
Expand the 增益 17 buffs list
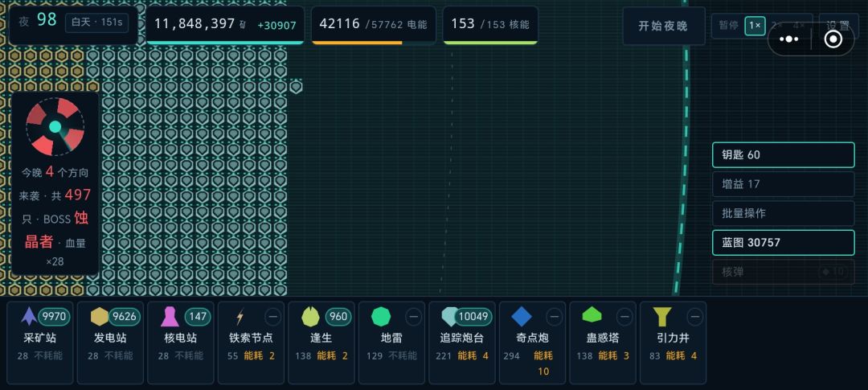(784, 184)
